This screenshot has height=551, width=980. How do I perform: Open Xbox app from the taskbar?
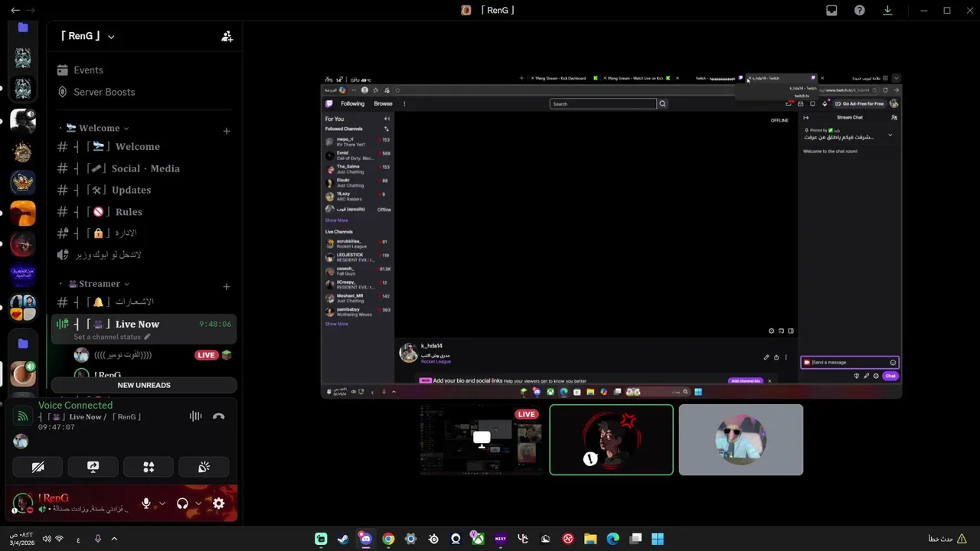[478, 539]
